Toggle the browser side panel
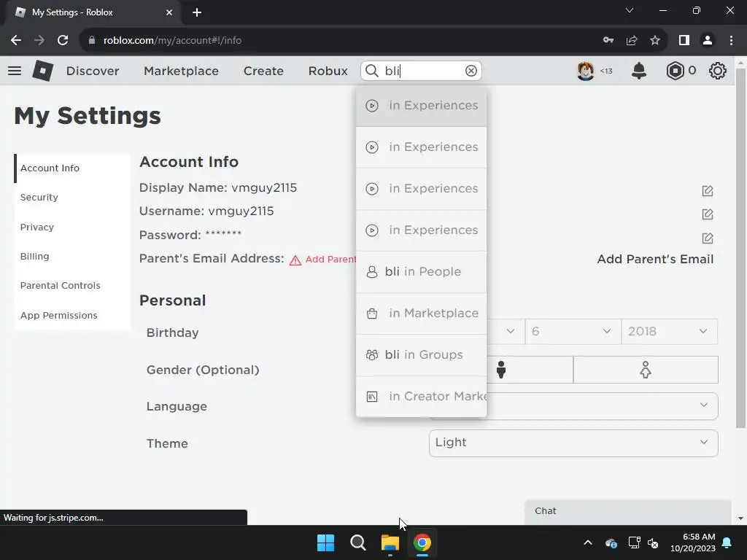 684,41
